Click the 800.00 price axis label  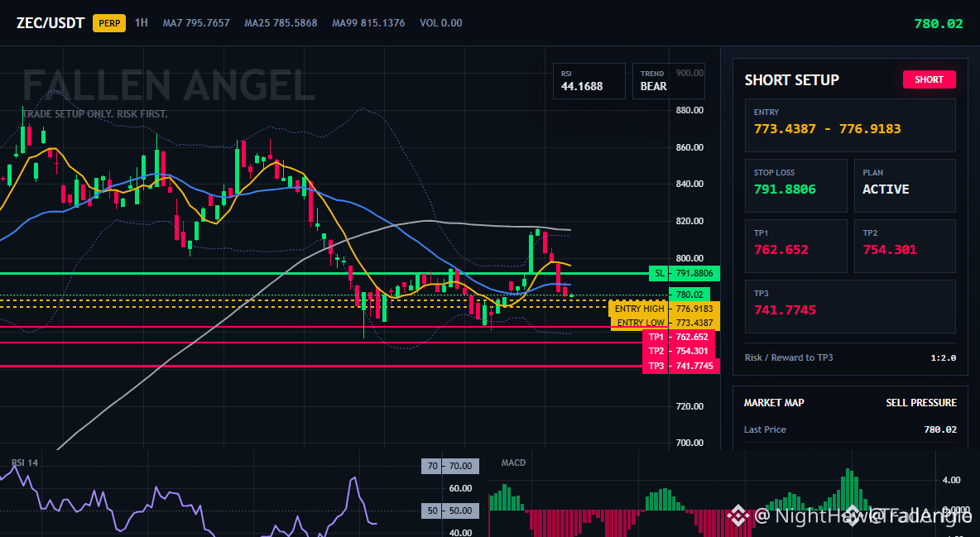pos(689,258)
